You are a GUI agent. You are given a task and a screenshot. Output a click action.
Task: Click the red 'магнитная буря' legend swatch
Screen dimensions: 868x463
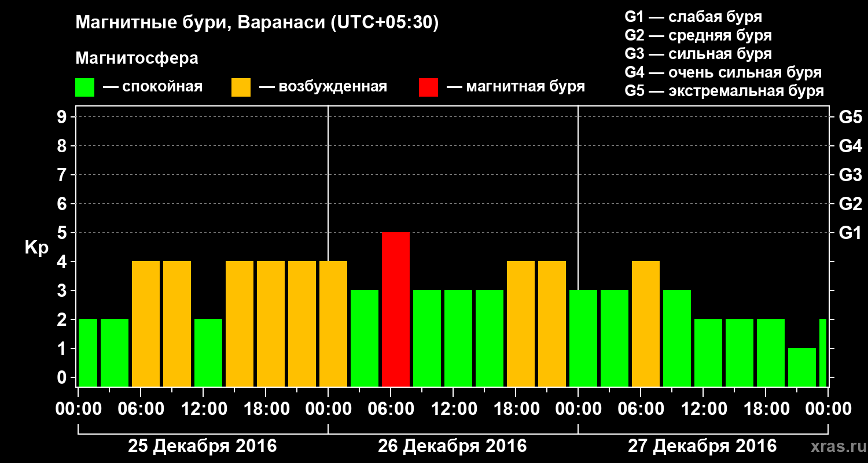click(x=428, y=87)
